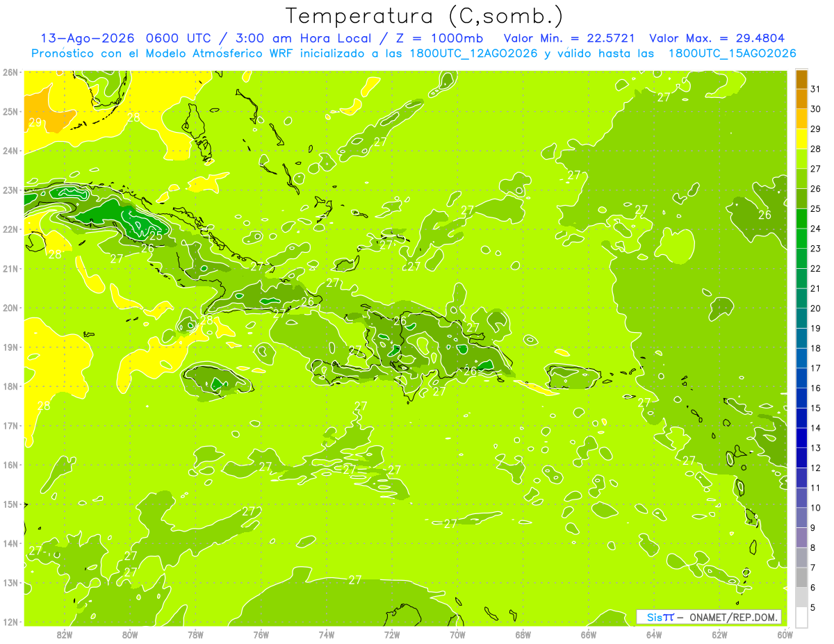Click the 20N latitude axis label
The image size is (834, 644).
pos(10,308)
